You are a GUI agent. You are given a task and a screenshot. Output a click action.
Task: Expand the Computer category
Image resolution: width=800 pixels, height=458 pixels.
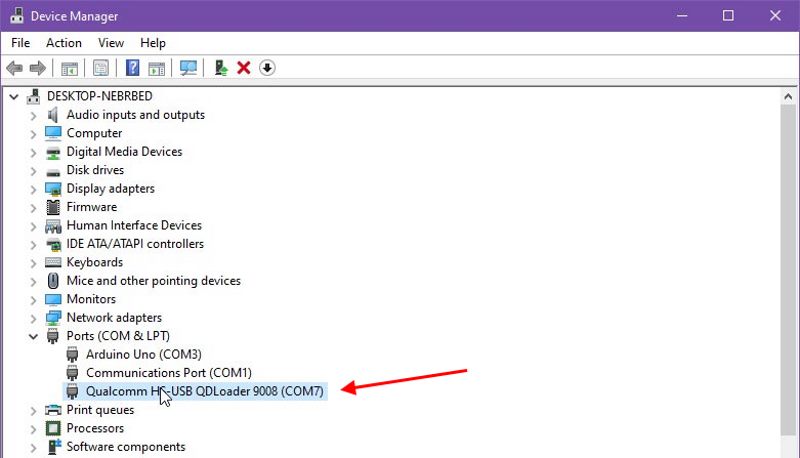click(x=33, y=134)
